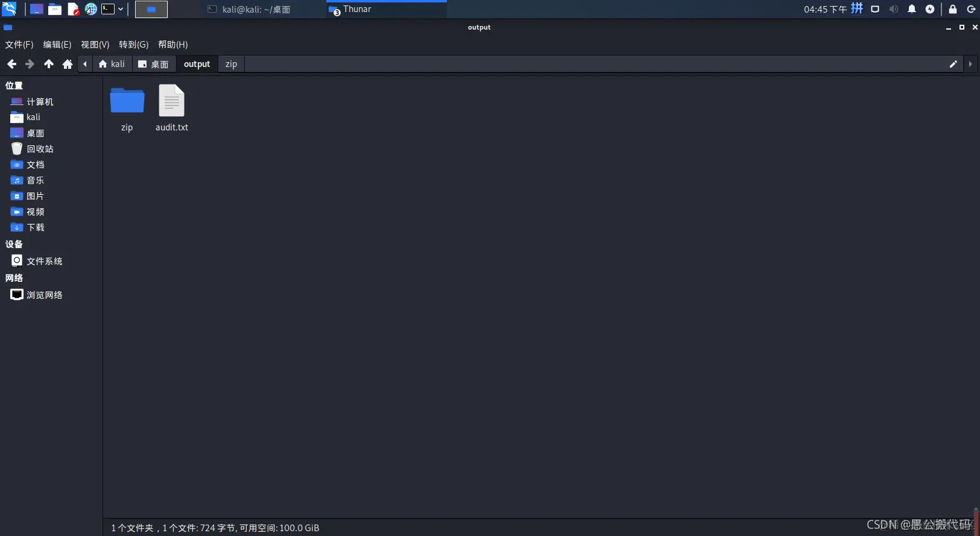
Task: Launch text editor from top panel
Action: pos(73,9)
